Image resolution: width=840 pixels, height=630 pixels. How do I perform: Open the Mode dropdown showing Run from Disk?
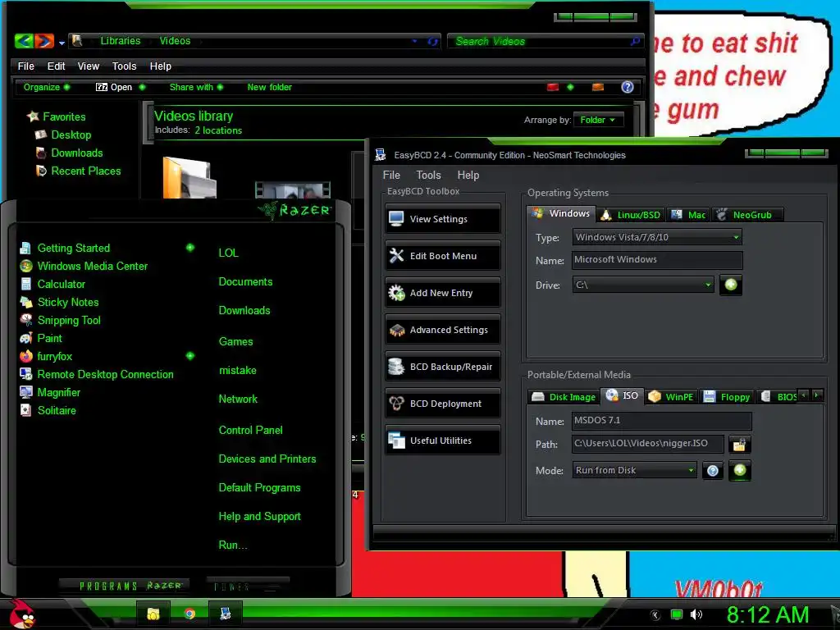pyautogui.click(x=634, y=470)
